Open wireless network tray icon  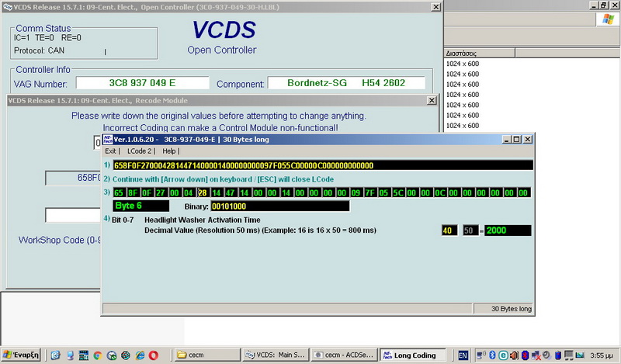pyautogui.click(x=481, y=355)
